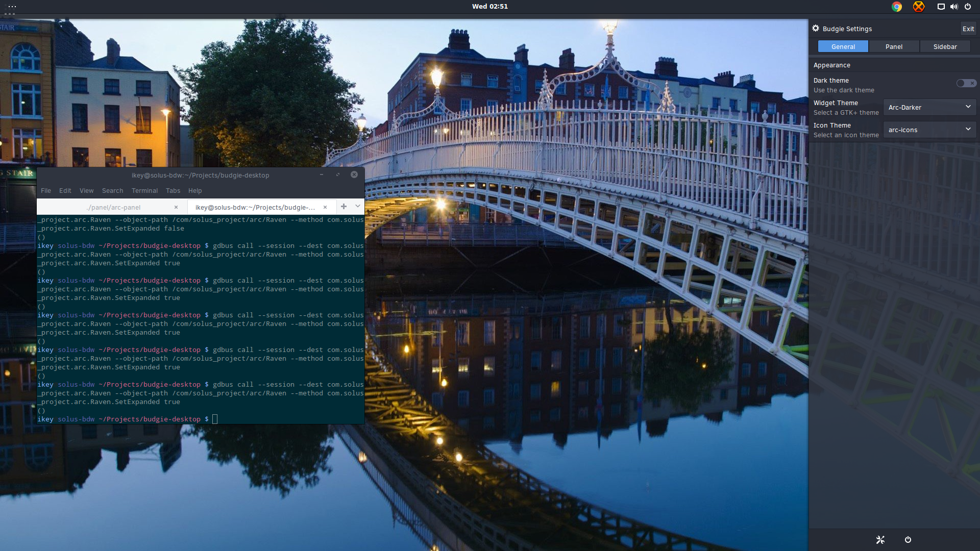
Task: Click the orange X tray icon
Action: click(x=919, y=7)
